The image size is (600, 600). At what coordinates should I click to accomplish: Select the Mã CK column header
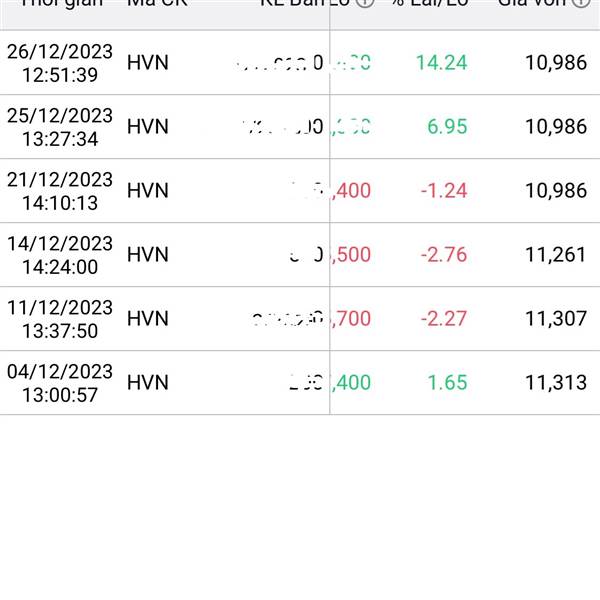pos(157,3)
